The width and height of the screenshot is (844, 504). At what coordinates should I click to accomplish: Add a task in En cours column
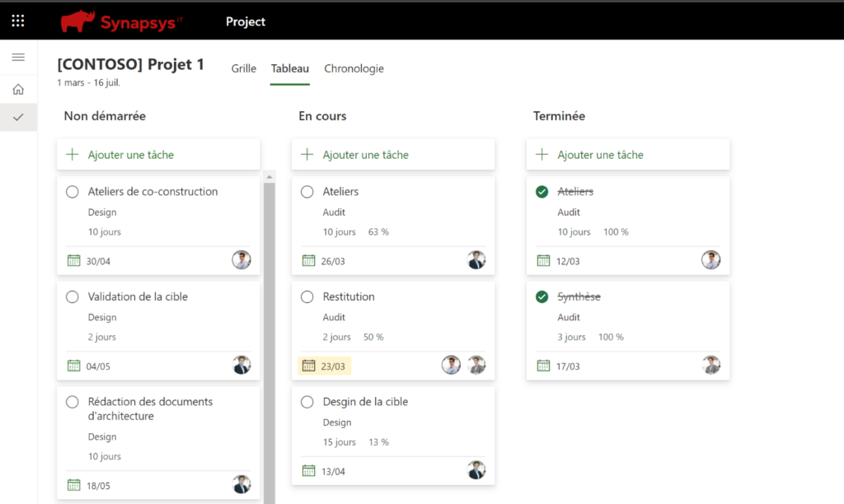coord(365,155)
